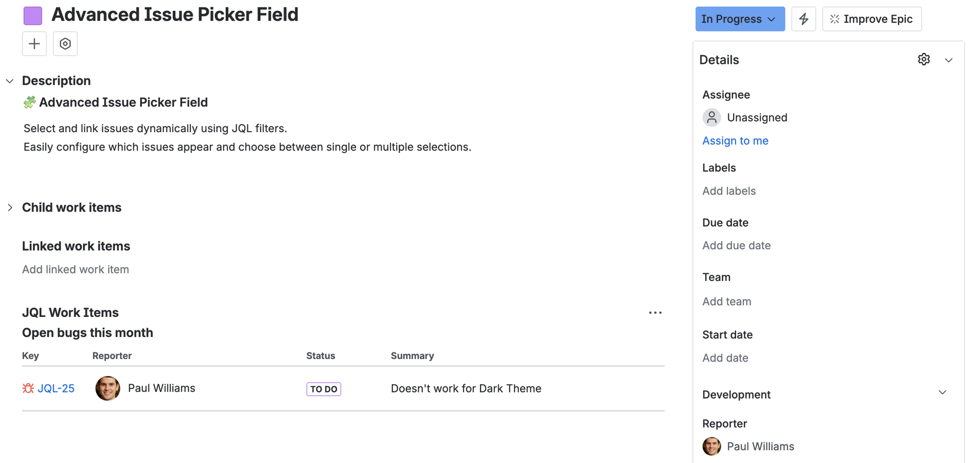This screenshot has height=463, width=980.
Task: Click the Assign to me link
Action: point(735,140)
